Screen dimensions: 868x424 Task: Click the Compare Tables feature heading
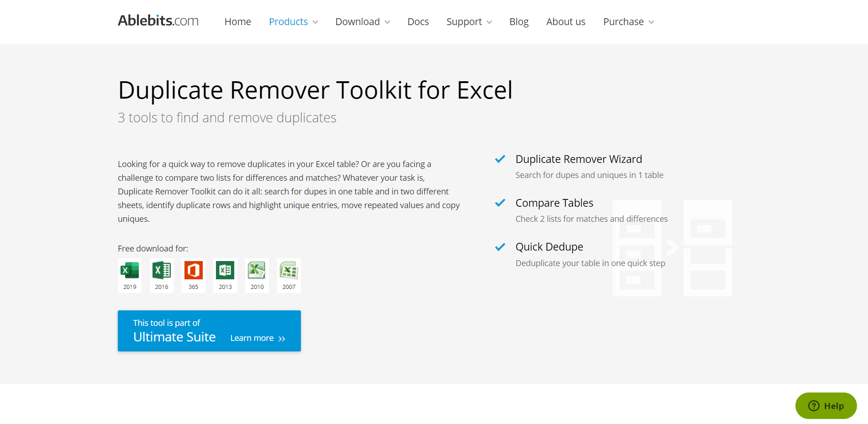(x=554, y=203)
